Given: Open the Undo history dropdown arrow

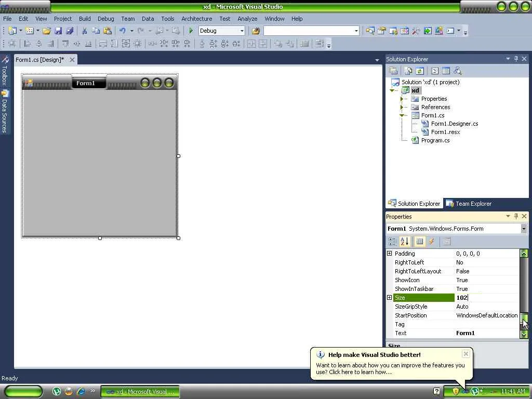Looking at the screenshot, I should coord(131,31).
